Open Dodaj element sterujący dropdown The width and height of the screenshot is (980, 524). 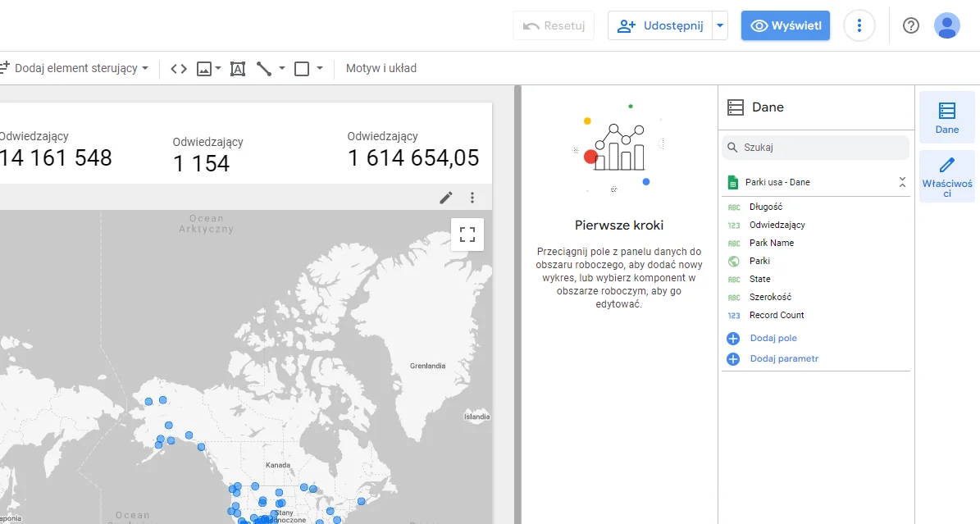coord(74,68)
